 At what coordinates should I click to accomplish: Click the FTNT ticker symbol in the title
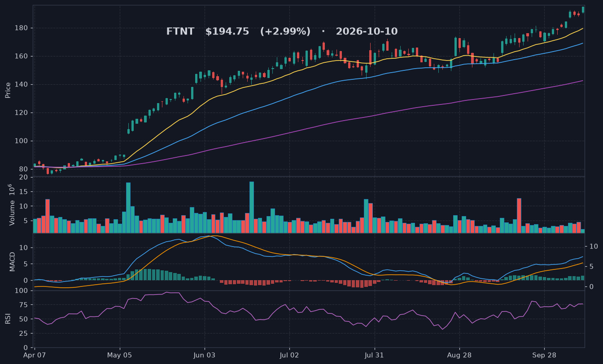click(180, 31)
